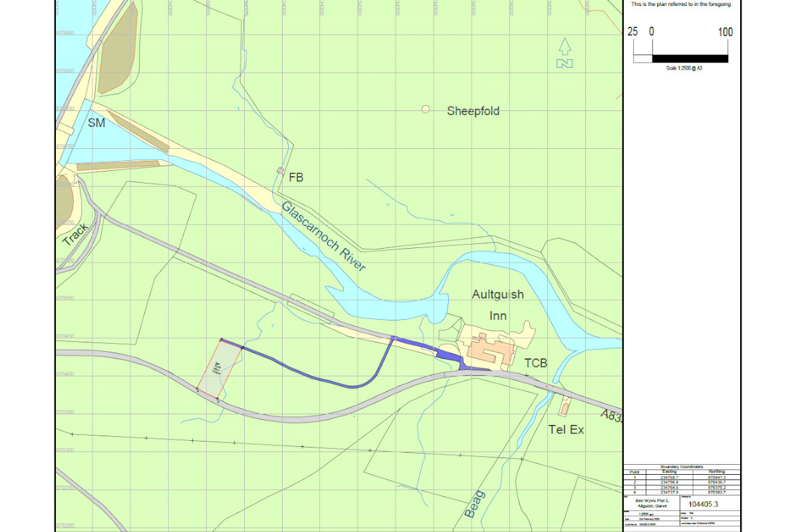The image size is (798, 532).
Task: Click the Tel Ex building symbol
Action: tap(566, 406)
